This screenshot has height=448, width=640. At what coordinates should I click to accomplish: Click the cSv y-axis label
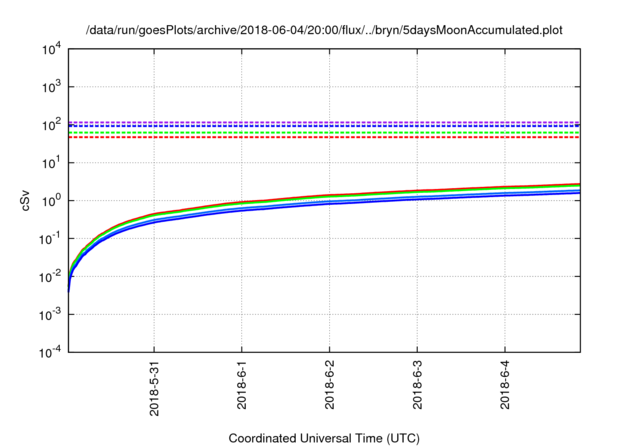tap(27, 200)
